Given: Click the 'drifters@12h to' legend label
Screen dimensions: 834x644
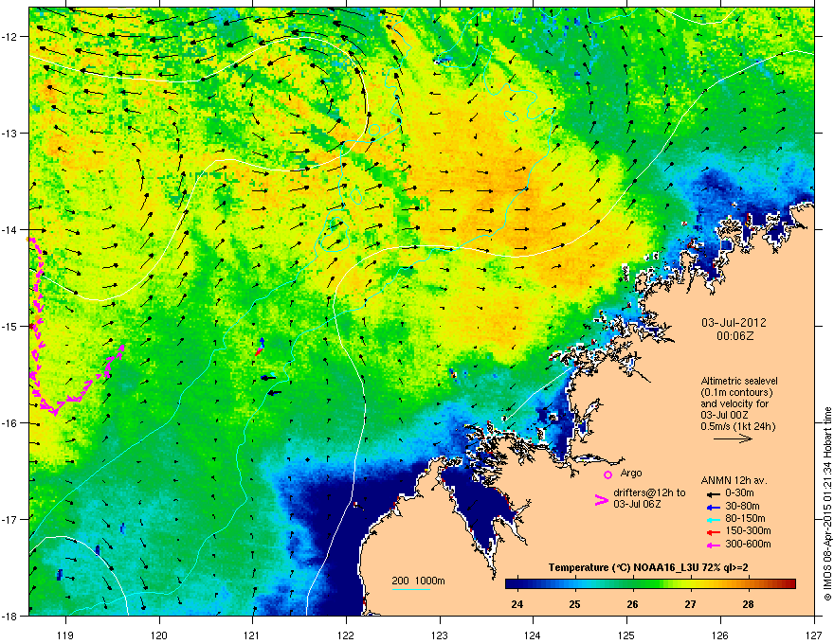Looking at the screenshot, I should tap(649, 492).
